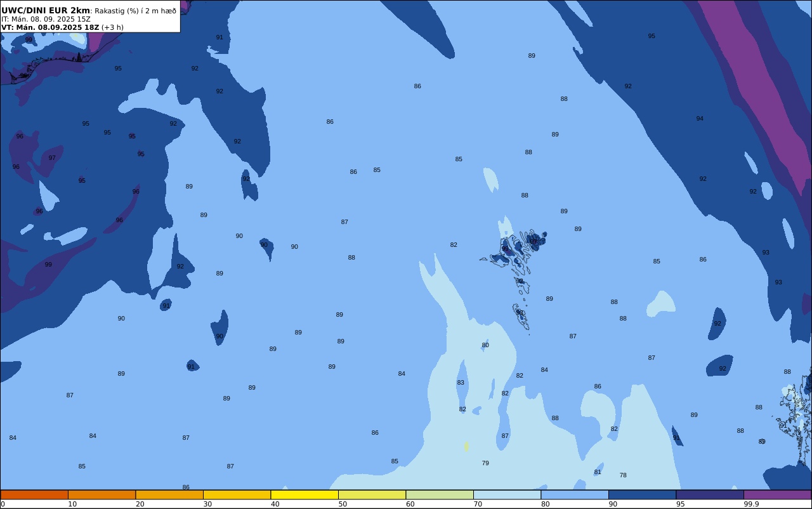Click the legend tick label "99.9"
The image size is (812, 509).
coord(751,504)
